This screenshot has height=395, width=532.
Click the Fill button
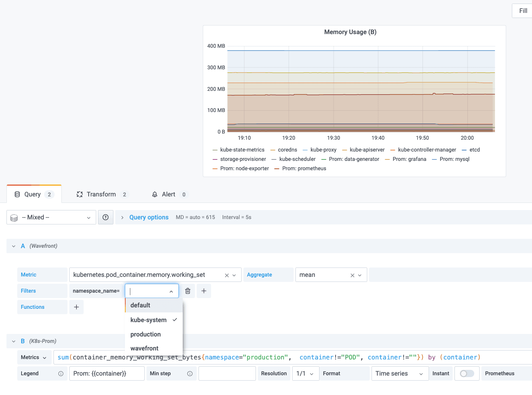pos(523,11)
